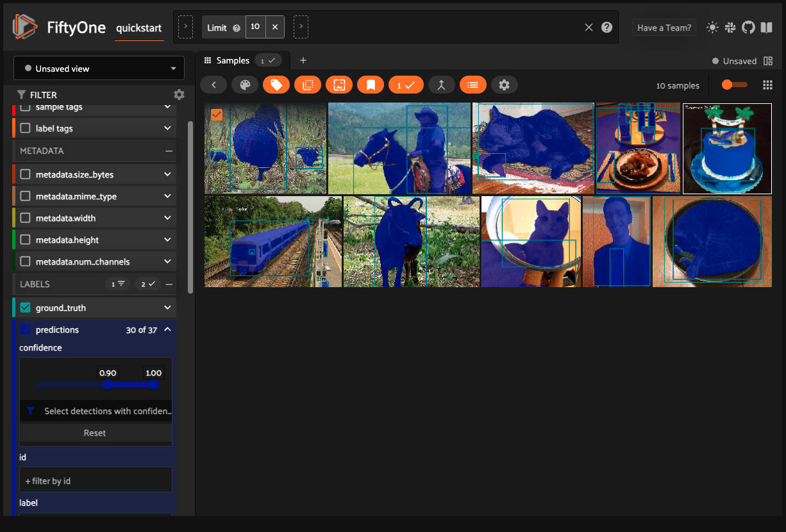Collapse the LABELS group
786x532 pixels.
[169, 284]
